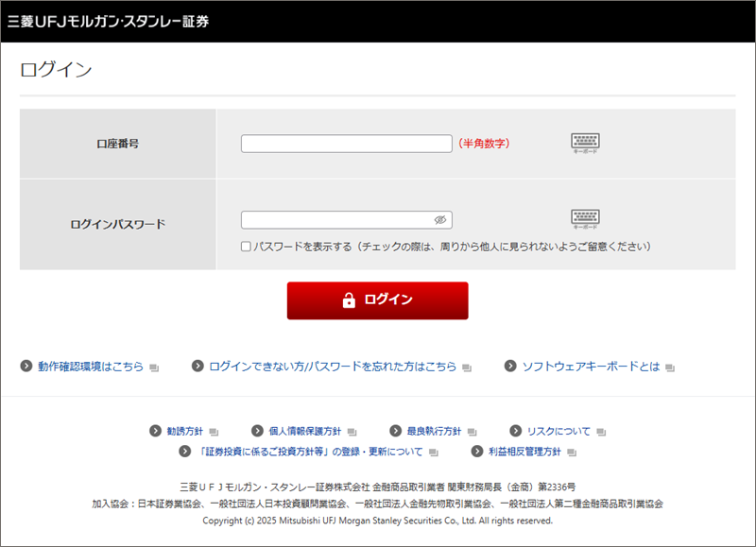Focus the ログインパスワード input field
Screen dimensions: 756x547
336,220
